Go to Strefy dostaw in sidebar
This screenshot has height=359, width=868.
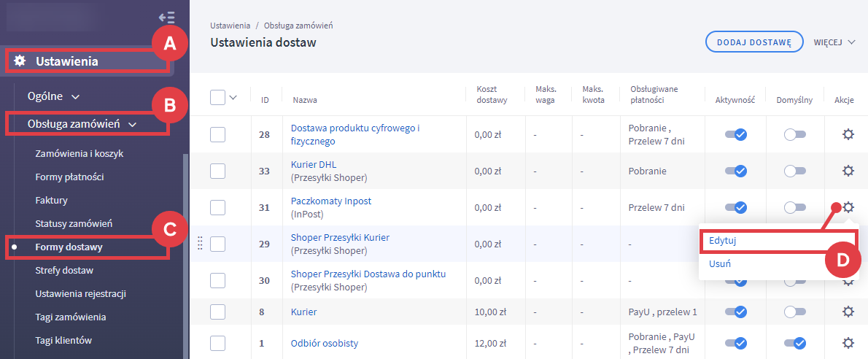64,270
